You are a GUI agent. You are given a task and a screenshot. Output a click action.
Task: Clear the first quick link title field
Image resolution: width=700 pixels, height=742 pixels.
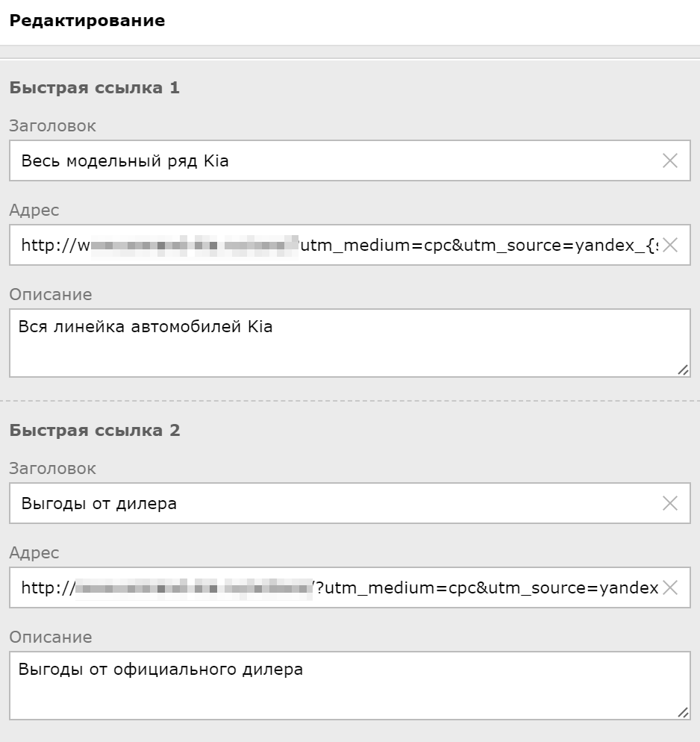[669, 160]
